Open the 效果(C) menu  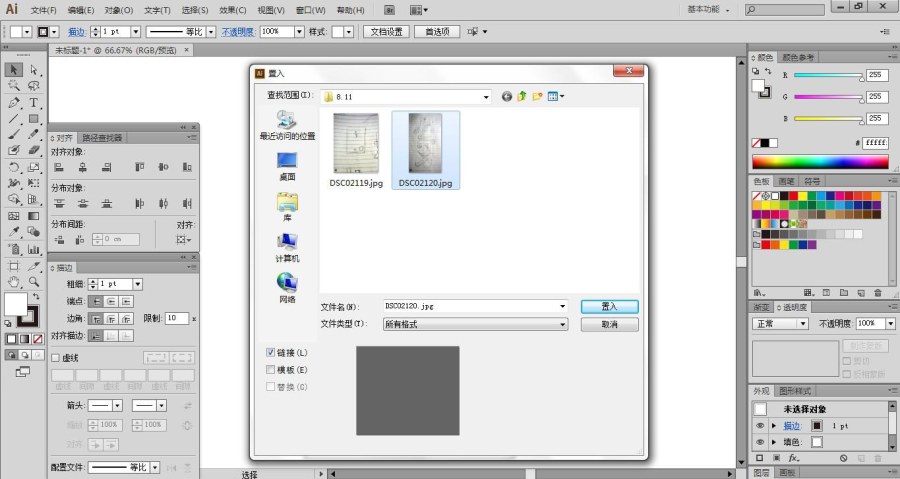[x=232, y=10]
